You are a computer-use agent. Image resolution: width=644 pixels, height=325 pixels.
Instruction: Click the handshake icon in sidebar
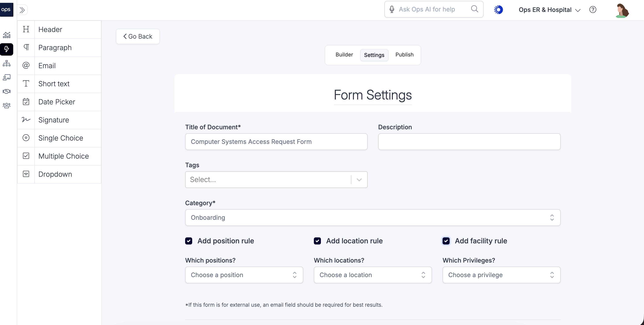[7, 91]
